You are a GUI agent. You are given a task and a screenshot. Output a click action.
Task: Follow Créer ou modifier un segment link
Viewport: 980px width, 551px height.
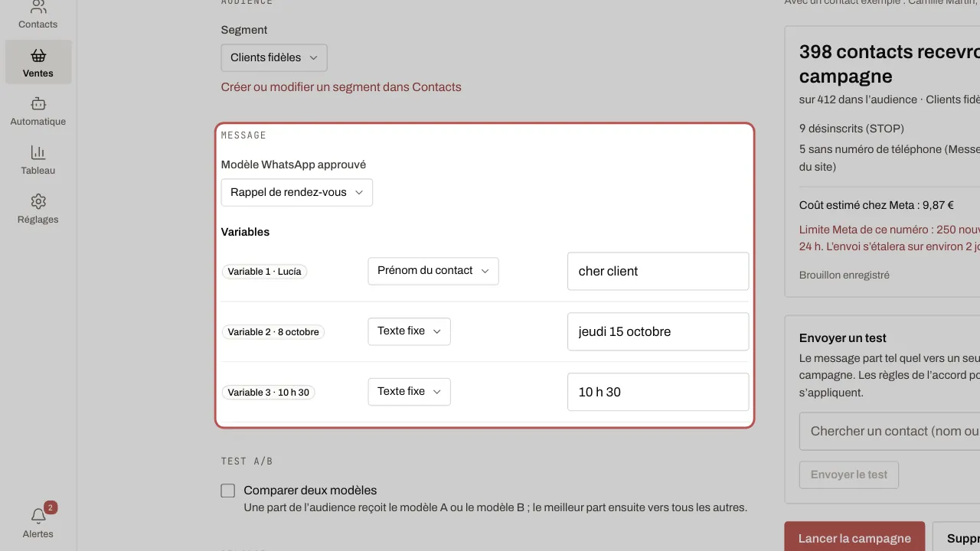click(341, 87)
